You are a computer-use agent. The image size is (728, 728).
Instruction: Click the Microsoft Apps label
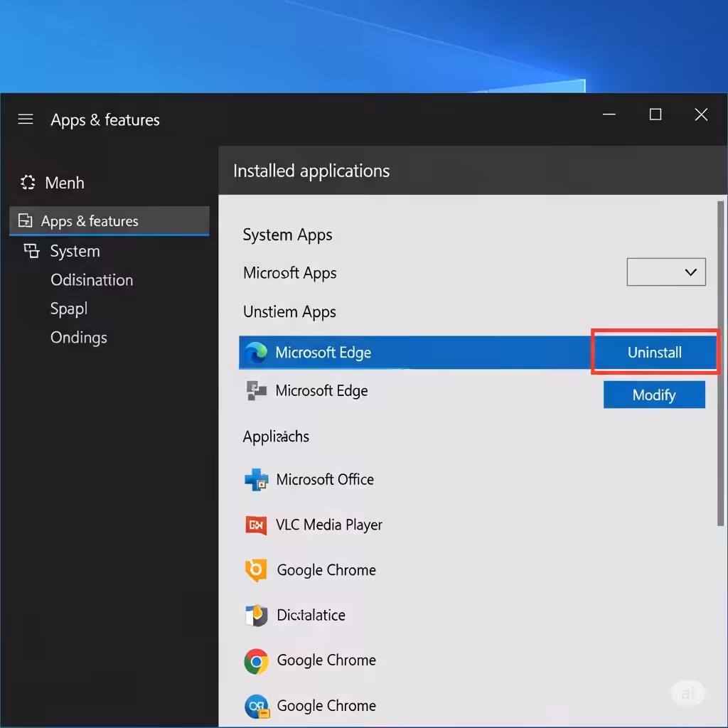click(290, 273)
